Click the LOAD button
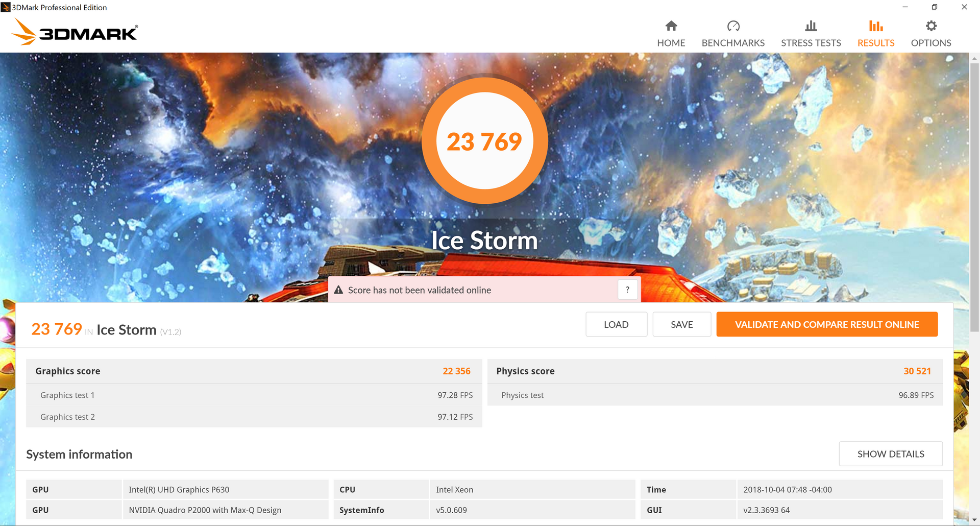980x526 pixels. point(616,324)
